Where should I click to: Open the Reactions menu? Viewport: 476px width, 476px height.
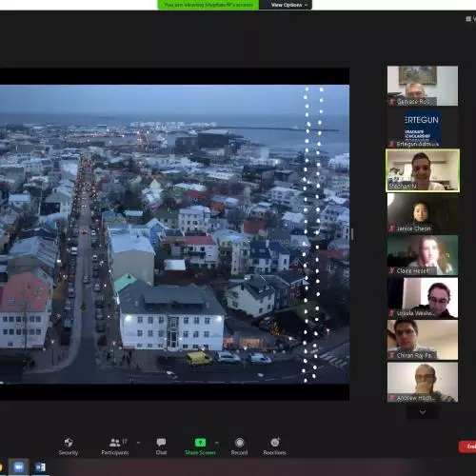point(275,446)
